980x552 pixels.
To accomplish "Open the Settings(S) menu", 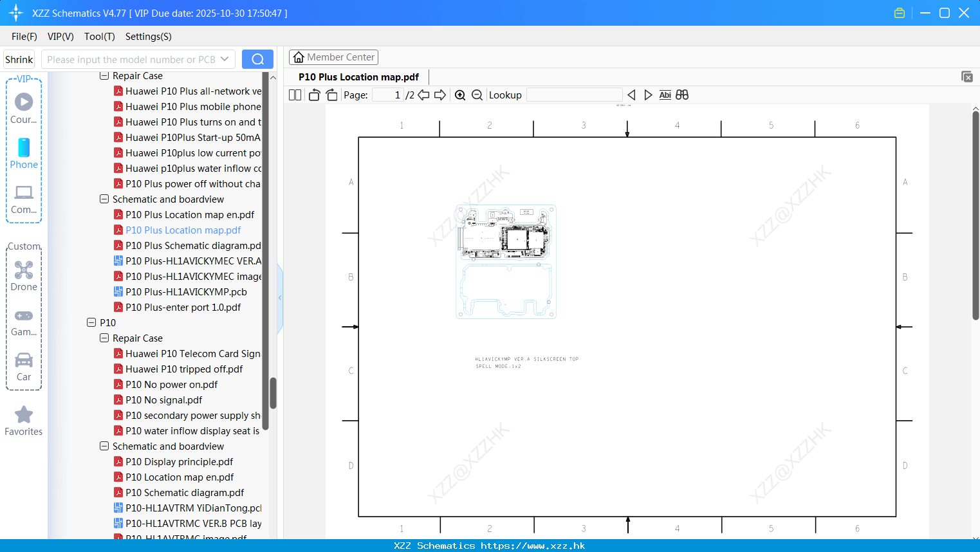I will (x=149, y=37).
